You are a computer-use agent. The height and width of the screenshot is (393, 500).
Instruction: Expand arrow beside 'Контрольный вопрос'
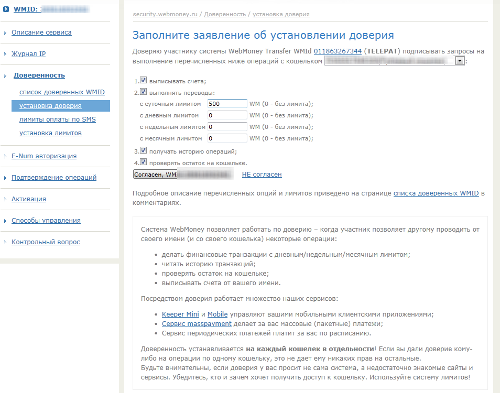point(5,242)
